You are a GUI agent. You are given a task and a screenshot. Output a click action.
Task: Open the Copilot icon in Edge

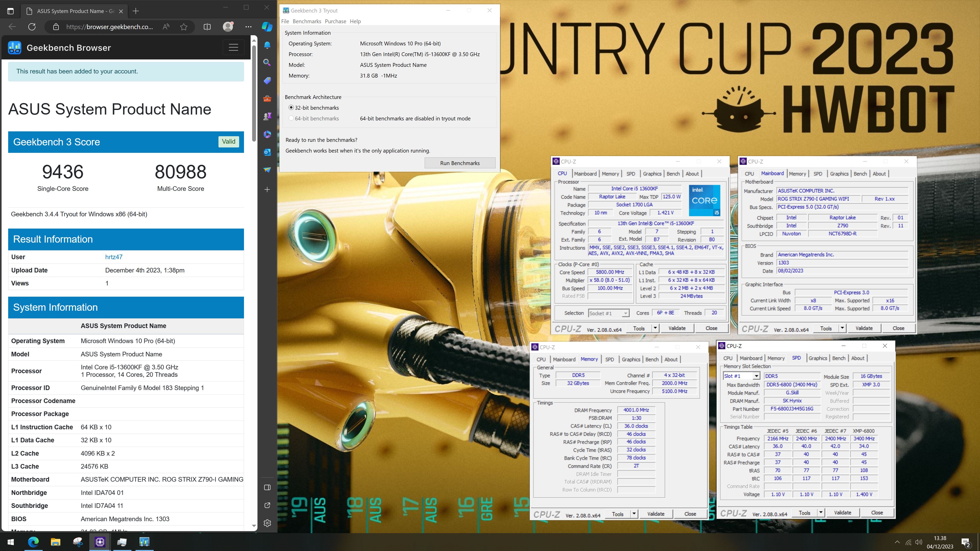point(267,27)
